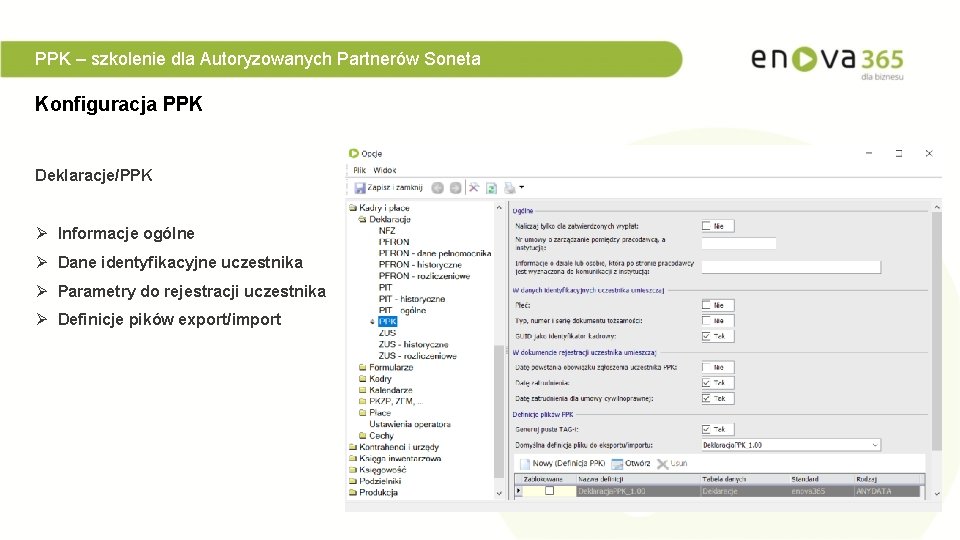The height and width of the screenshot is (540, 960).
Task: Click the Księgowość folder icon
Action: pyautogui.click(x=353, y=470)
